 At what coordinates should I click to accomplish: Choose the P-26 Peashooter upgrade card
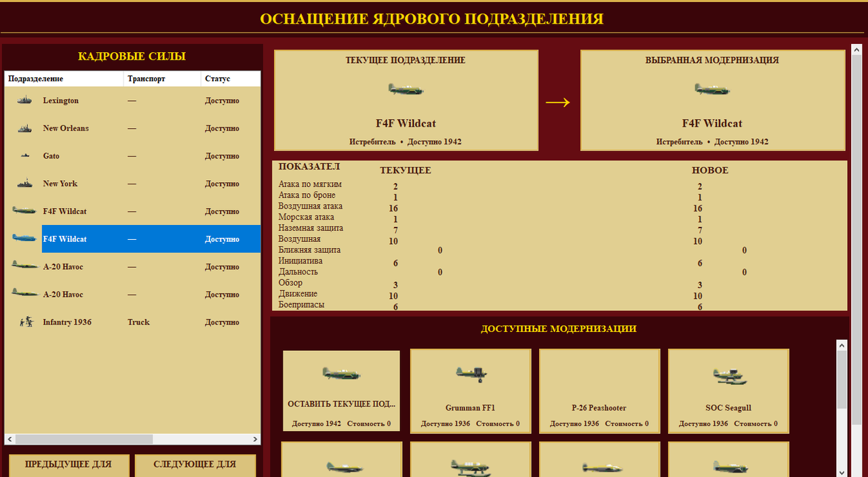pyautogui.click(x=599, y=391)
